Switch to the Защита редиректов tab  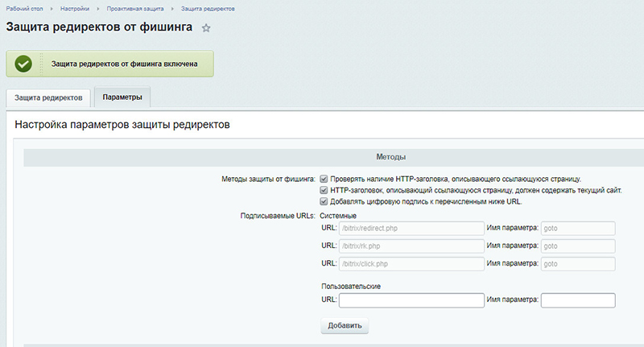pos(48,97)
